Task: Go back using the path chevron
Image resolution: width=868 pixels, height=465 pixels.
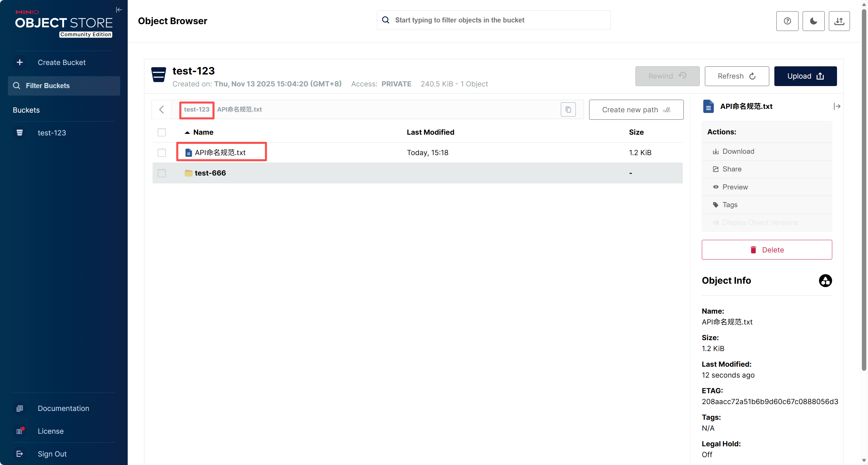Action: 162,110
